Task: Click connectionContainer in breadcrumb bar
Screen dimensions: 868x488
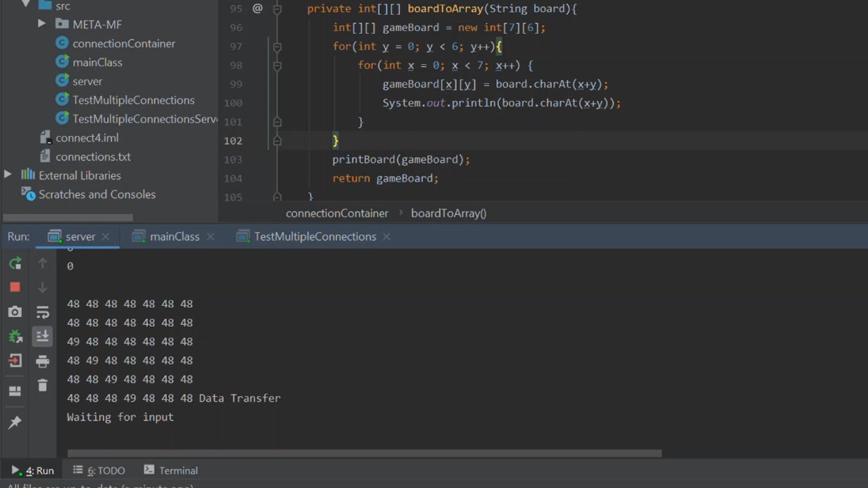Action: 337,213
